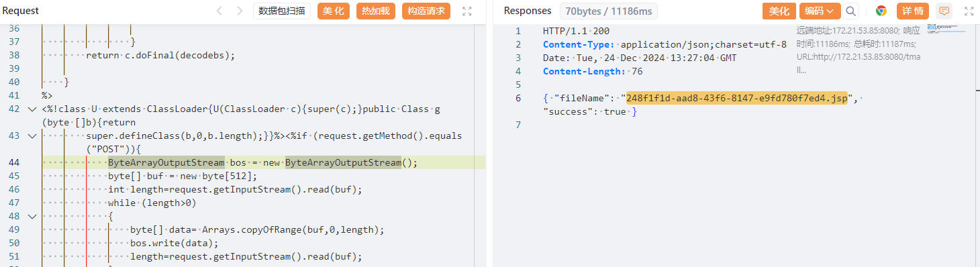Open the response in Chrome browser icon
980x267 pixels.
(x=881, y=11)
